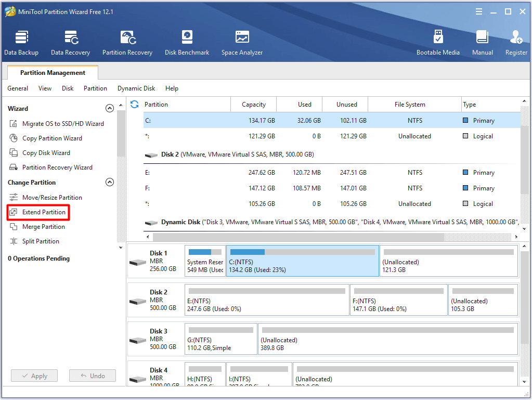Open the View menu
Image resolution: width=532 pixels, height=400 pixels.
point(45,88)
